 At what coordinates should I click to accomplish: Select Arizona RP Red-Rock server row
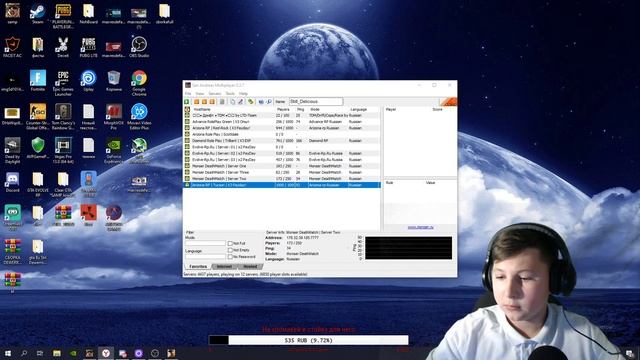pos(282,128)
